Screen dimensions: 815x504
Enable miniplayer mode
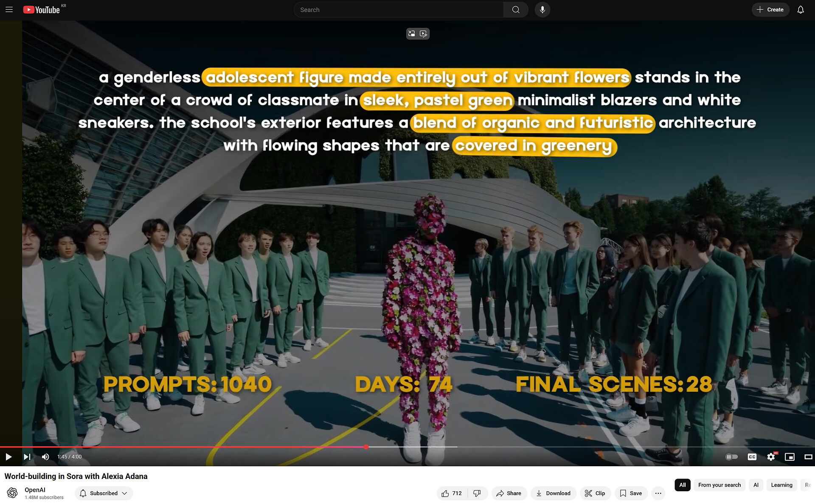[790, 456]
